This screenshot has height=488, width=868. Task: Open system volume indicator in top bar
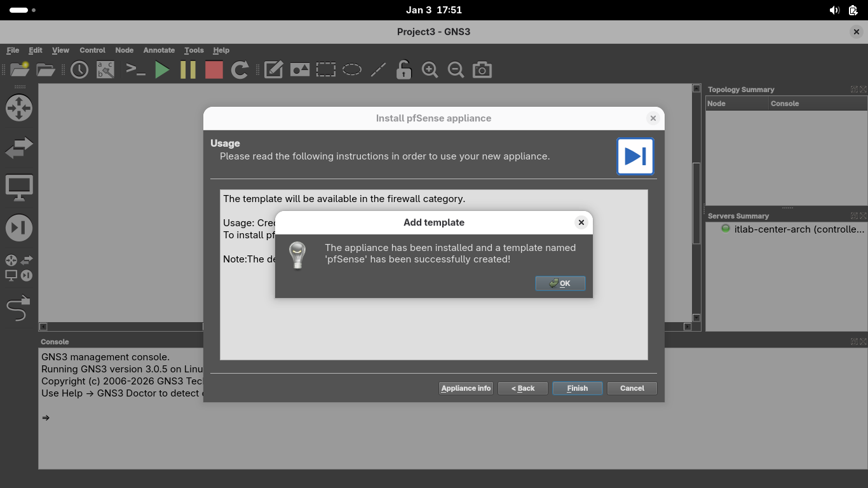[834, 10]
